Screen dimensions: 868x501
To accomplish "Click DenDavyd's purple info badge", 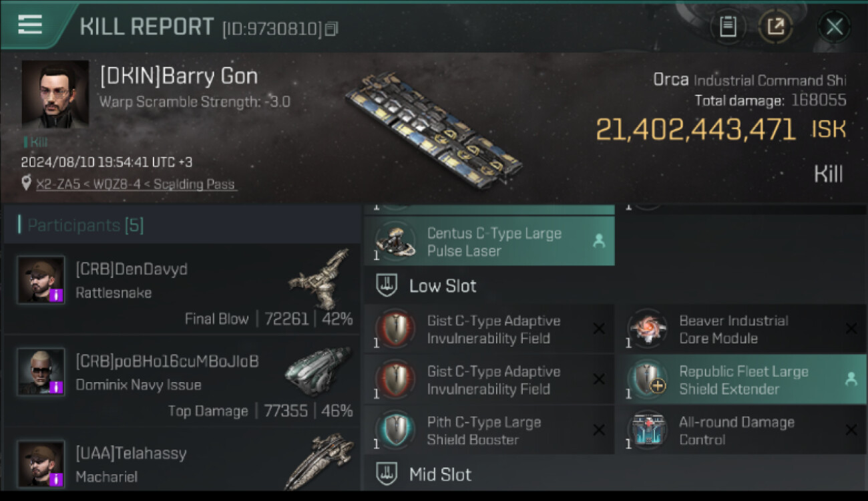I will (x=56, y=295).
